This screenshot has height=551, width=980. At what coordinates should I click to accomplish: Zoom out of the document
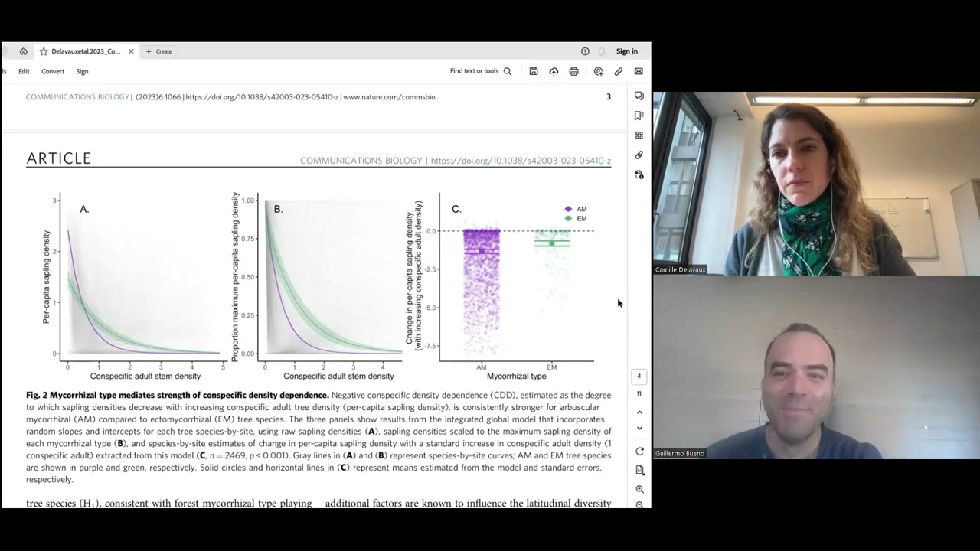639,504
